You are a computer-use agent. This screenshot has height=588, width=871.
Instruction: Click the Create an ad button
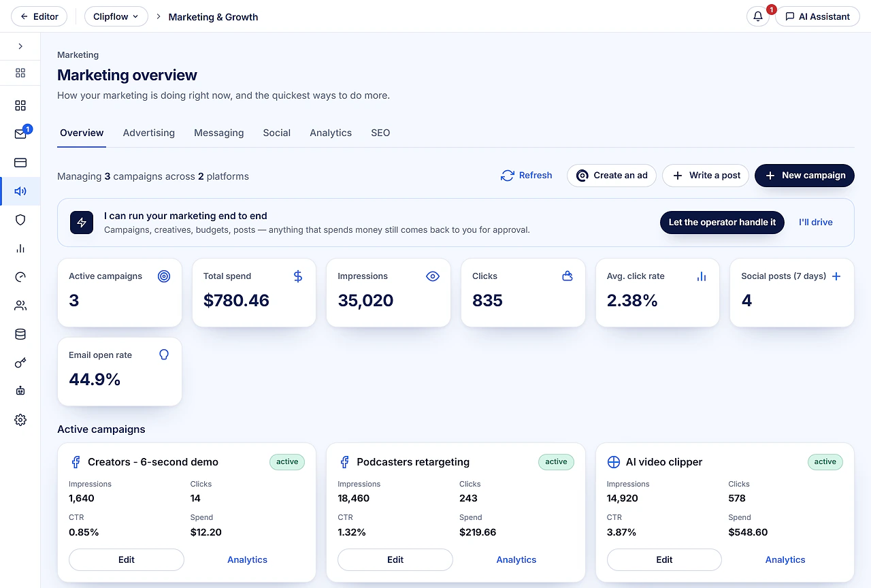click(x=612, y=175)
